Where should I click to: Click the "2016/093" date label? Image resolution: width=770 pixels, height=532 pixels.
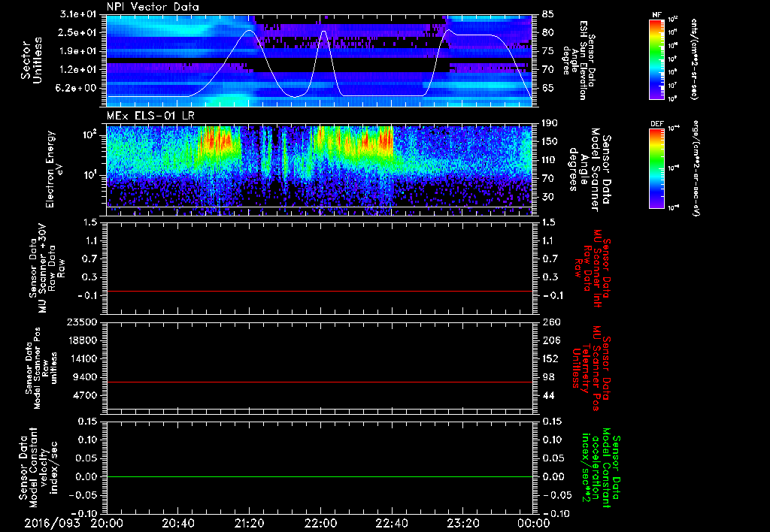(x=52, y=524)
